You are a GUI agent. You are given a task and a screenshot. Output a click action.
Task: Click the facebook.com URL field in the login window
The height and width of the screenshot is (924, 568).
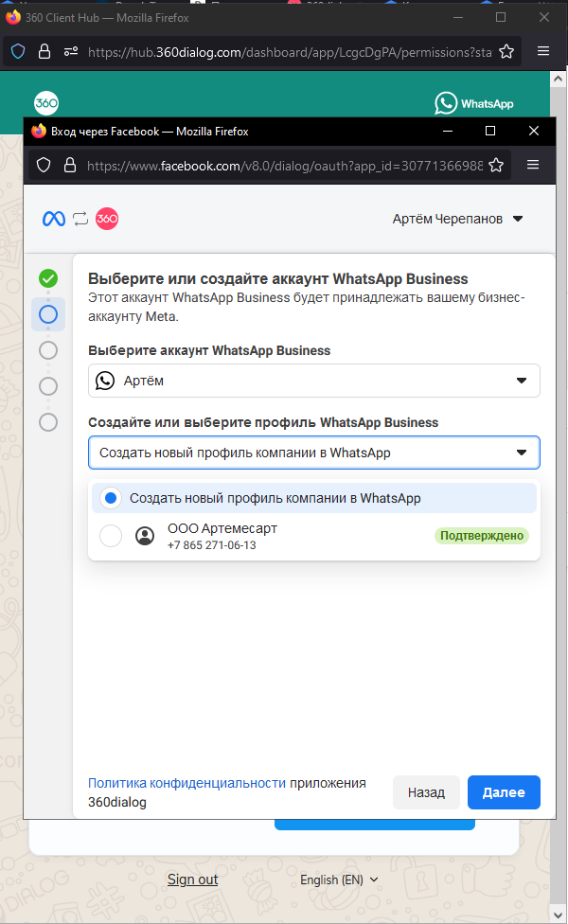point(285,166)
